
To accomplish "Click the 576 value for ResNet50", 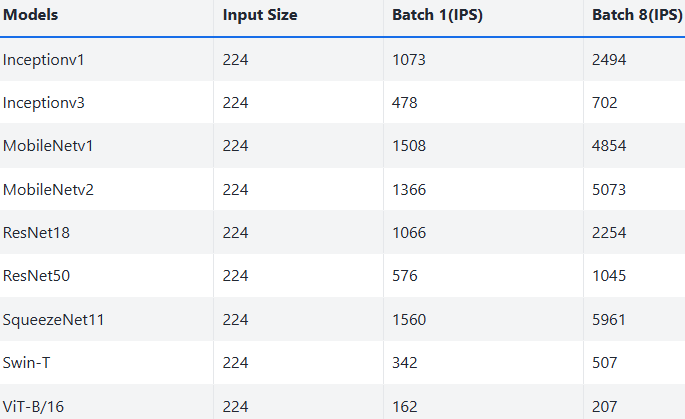I will coord(405,276).
